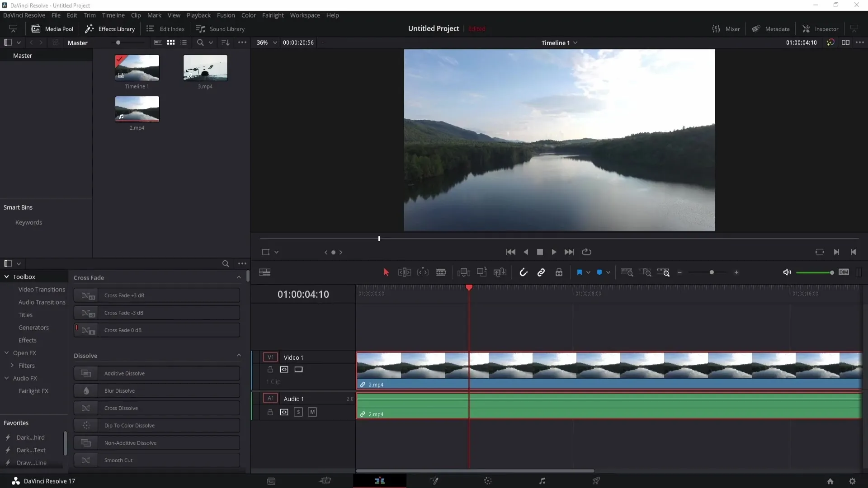Open the Edit Index panel

point(165,29)
